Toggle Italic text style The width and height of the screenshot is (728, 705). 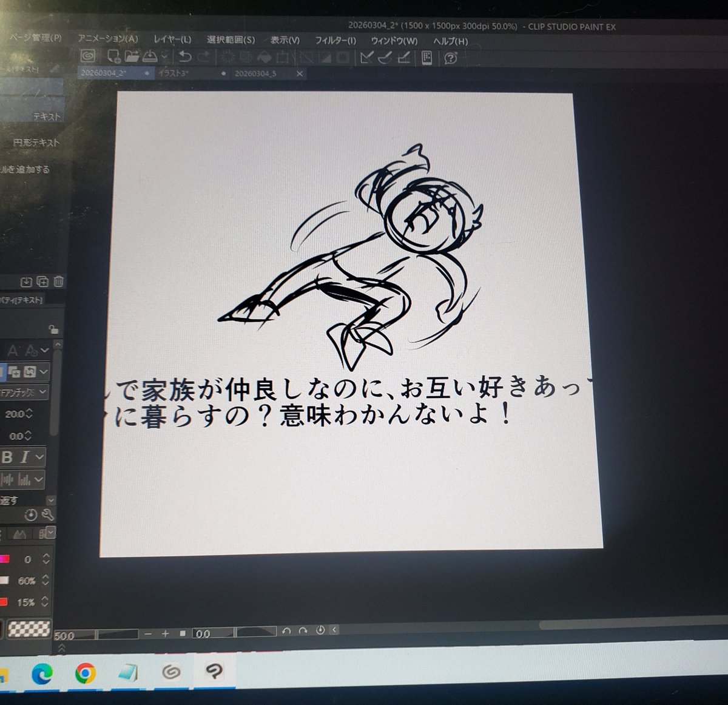[x=25, y=457]
